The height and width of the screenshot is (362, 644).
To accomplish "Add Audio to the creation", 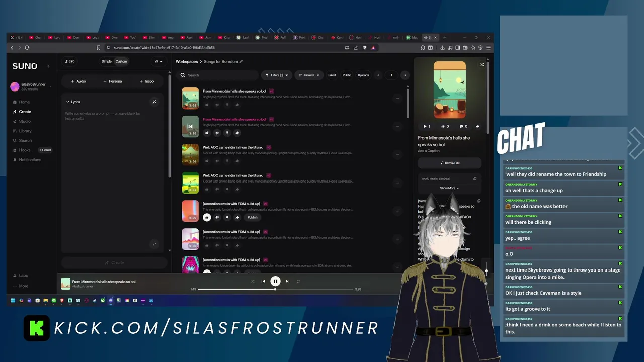I will click(x=78, y=81).
